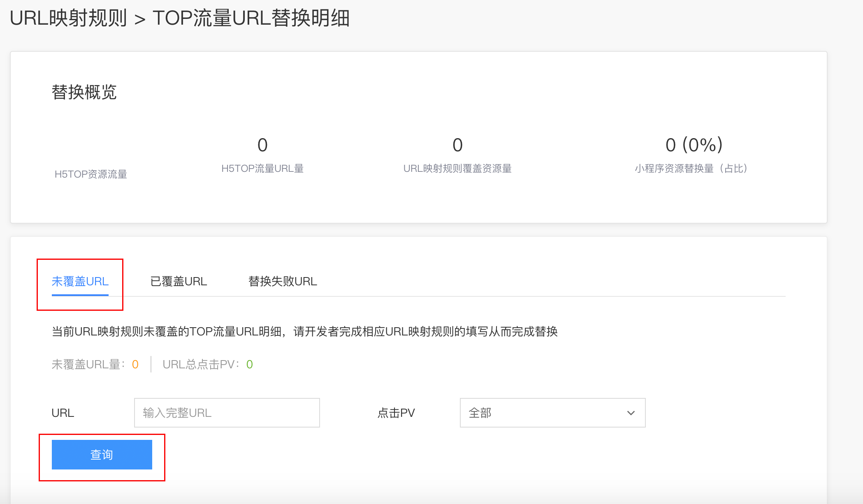Click URL映射规则 breadcrumb link
863x504 pixels.
(68, 18)
